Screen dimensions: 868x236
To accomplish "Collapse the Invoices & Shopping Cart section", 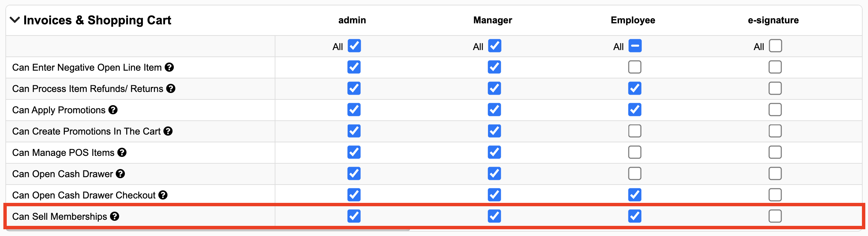I will click(15, 20).
